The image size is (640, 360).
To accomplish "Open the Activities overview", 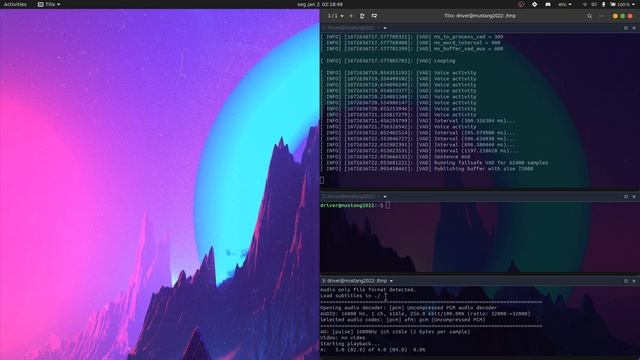I will point(15,4).
